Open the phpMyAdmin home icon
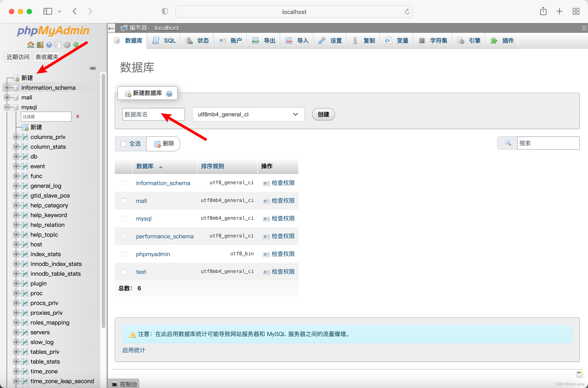Screen dimensions: 588x388 30,45
